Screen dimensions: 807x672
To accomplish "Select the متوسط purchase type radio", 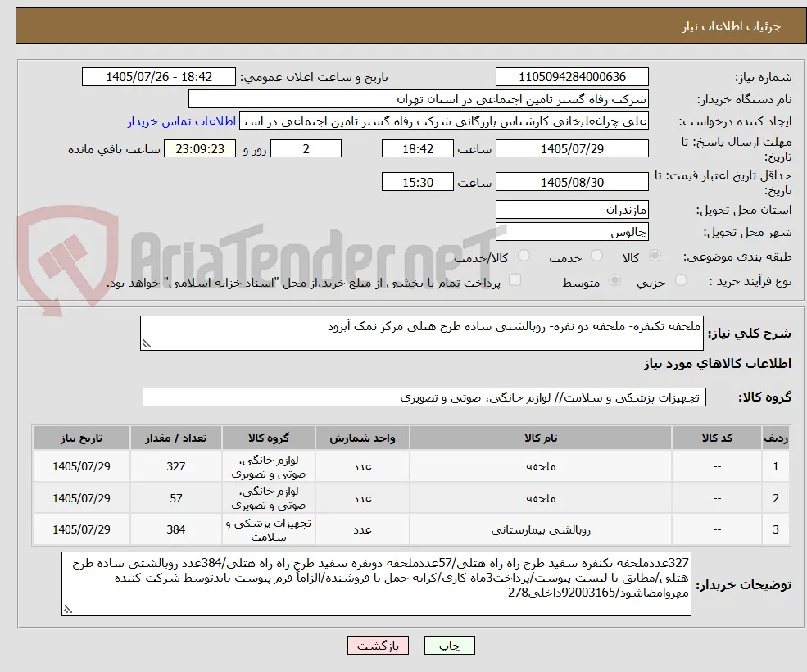I will click(614, 280).
